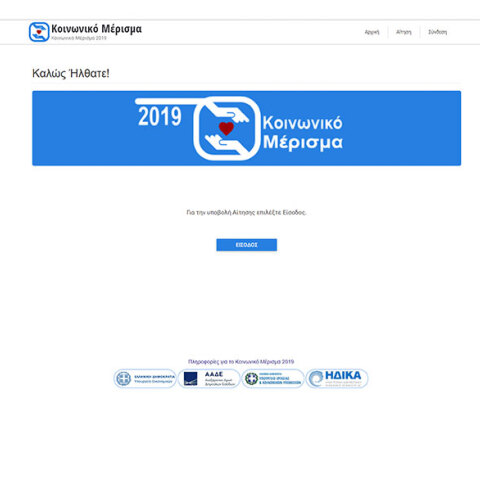Click the 'Κοινωνικό Μέρισμα 2019' subtitle under header title
This screenshot has width=480, height=480.
79,38
